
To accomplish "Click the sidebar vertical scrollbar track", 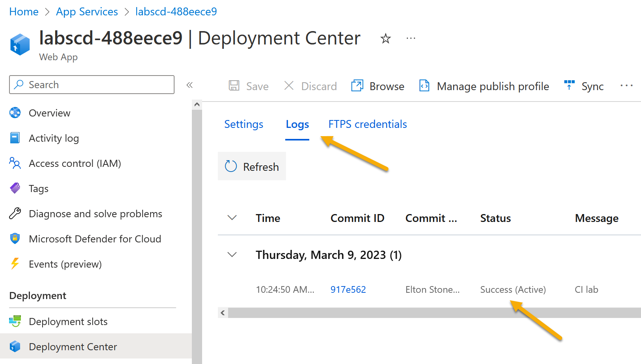I will [x=197, y=237].
